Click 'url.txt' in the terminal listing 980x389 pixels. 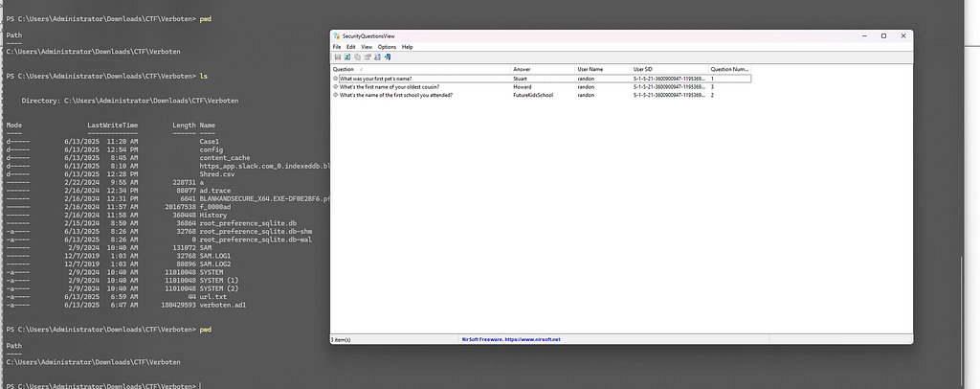[213, 296]
